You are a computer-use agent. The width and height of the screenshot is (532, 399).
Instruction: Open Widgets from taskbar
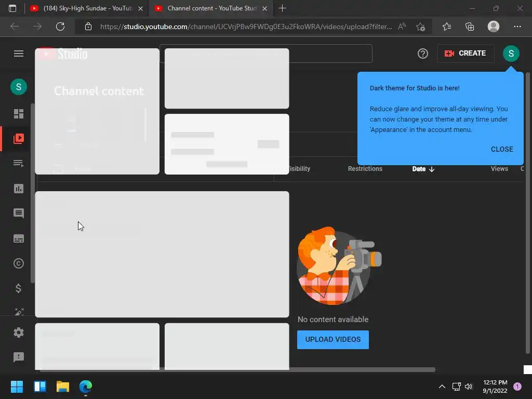(x=40, y=387)
